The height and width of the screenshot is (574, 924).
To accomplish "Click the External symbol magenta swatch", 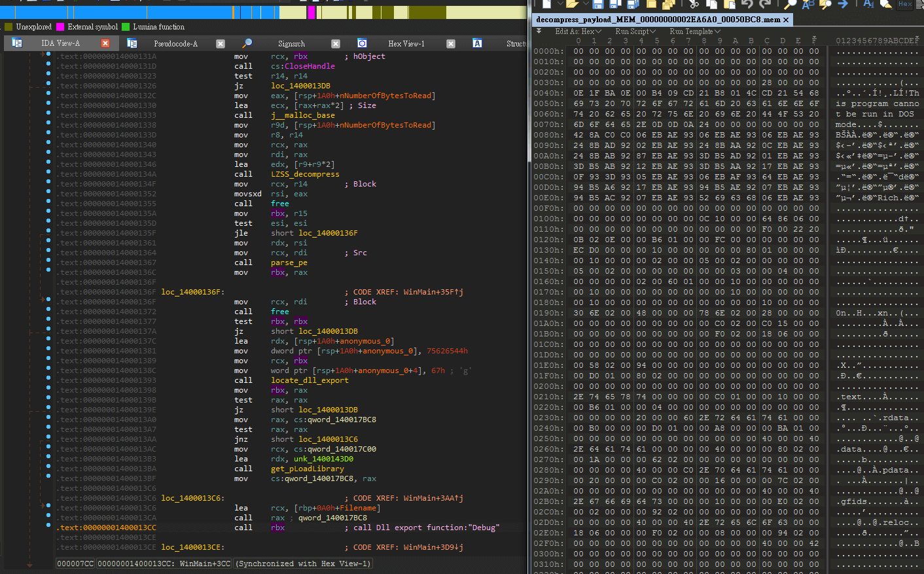I will (x=60, y=27).
